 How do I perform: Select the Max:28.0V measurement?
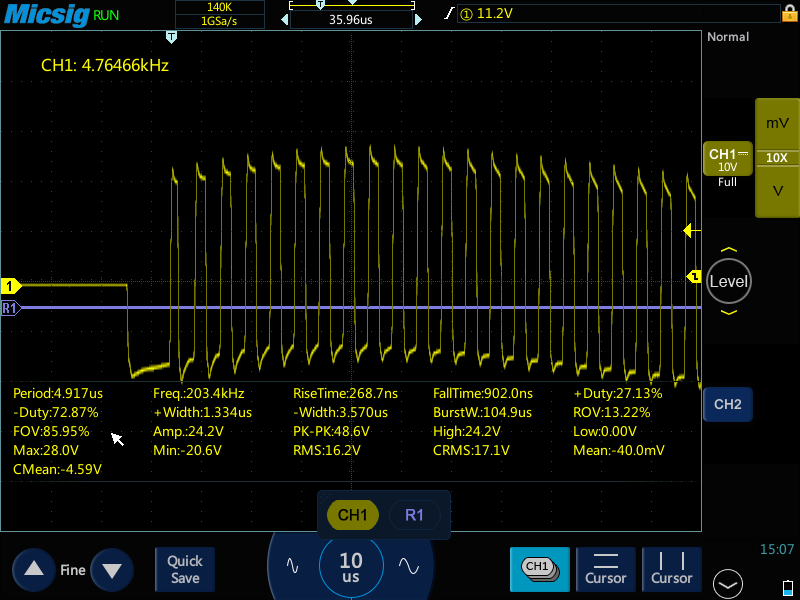[46, 450]
